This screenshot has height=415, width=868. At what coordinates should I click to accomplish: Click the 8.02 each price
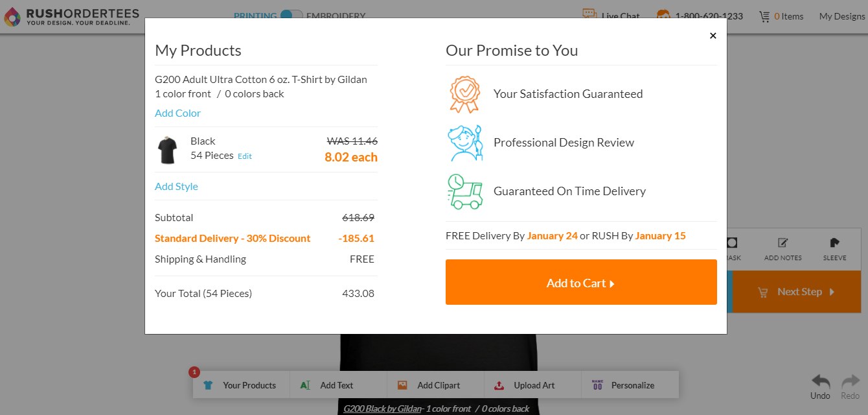point(351,157)
